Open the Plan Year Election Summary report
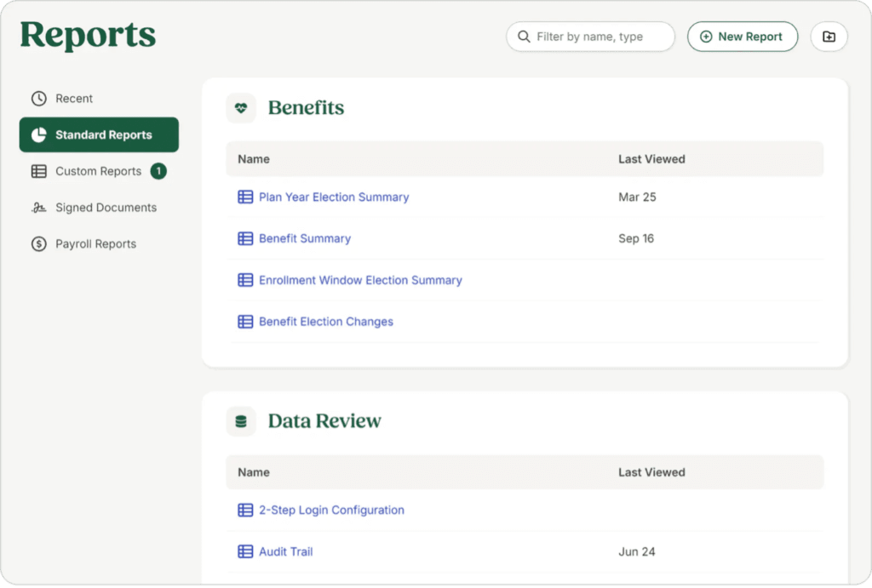The width and height of the screenshot is (872, 588). click(334, 197)
